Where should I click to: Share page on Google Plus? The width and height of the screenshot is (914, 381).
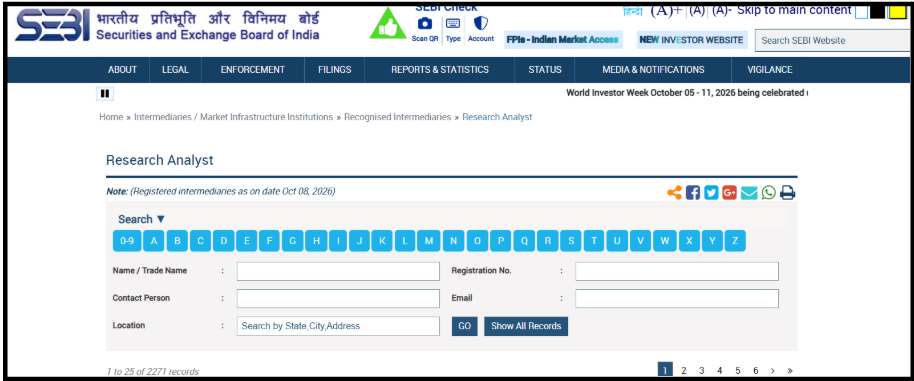729,192
